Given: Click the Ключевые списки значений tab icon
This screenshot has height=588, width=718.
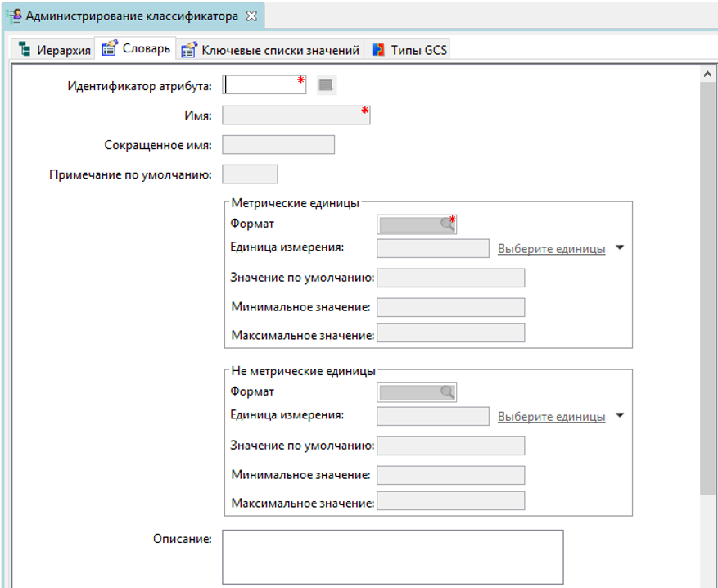Looking at the screenshot, I should (x=188, y=49).
